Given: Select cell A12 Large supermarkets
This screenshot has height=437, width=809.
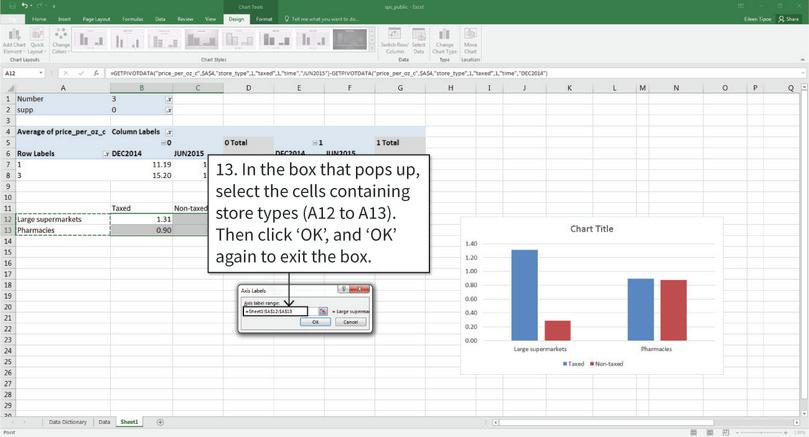Looking at the screenshot, I should coord(63,219).
